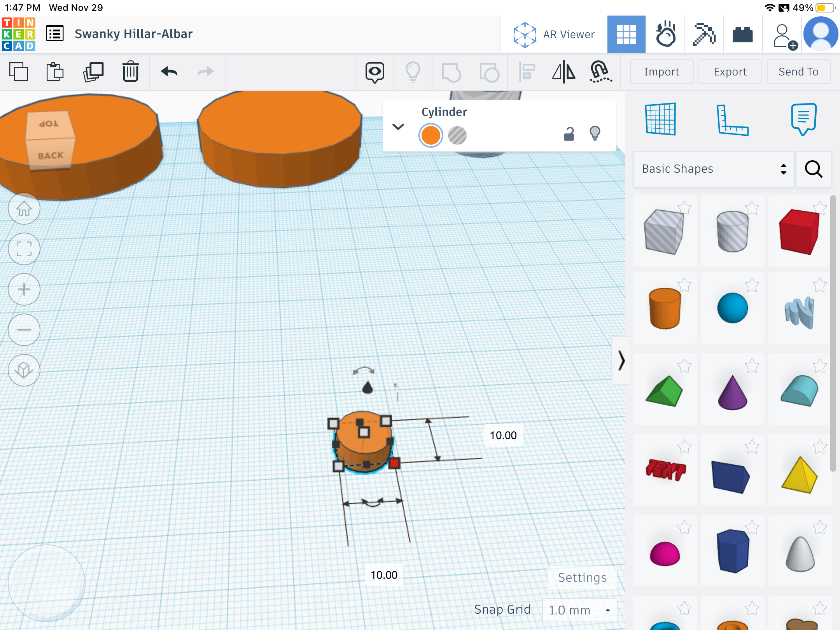Enable the Cruise magnet tool

click(x=601, y=72)
